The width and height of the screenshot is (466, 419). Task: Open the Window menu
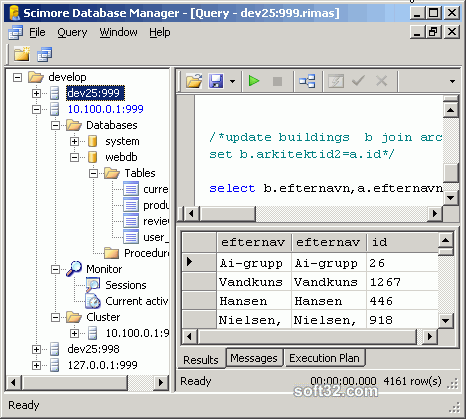[118, 32]
